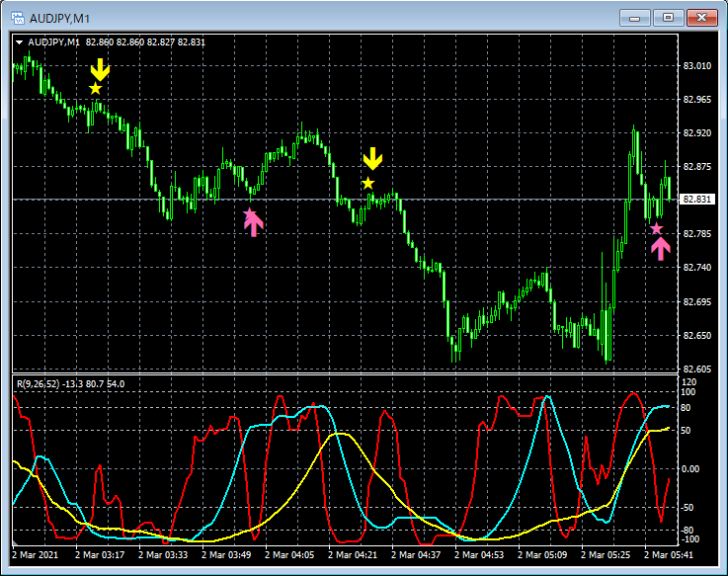
Task: Select the yellow star near 04:21
Action: click(368, 184)
